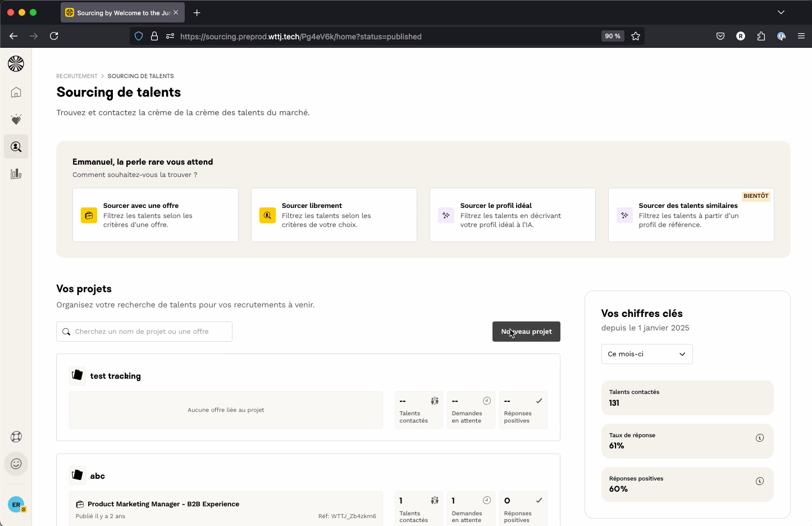The image size is (812, 526).
Task: Click the help lifebuoy icon in the sidebar
Action: pyautogui.click(x=16, y=437)
